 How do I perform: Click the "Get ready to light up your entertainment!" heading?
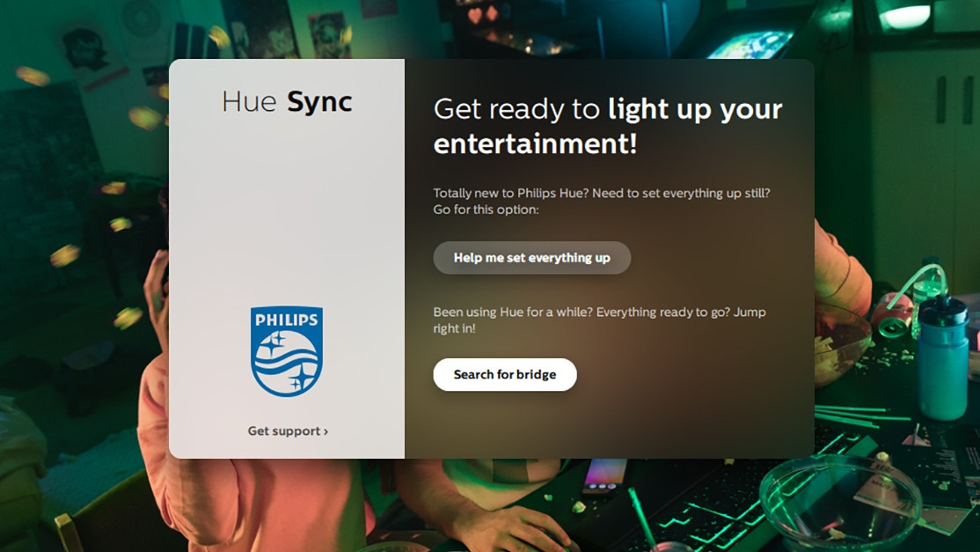(608, 126)
